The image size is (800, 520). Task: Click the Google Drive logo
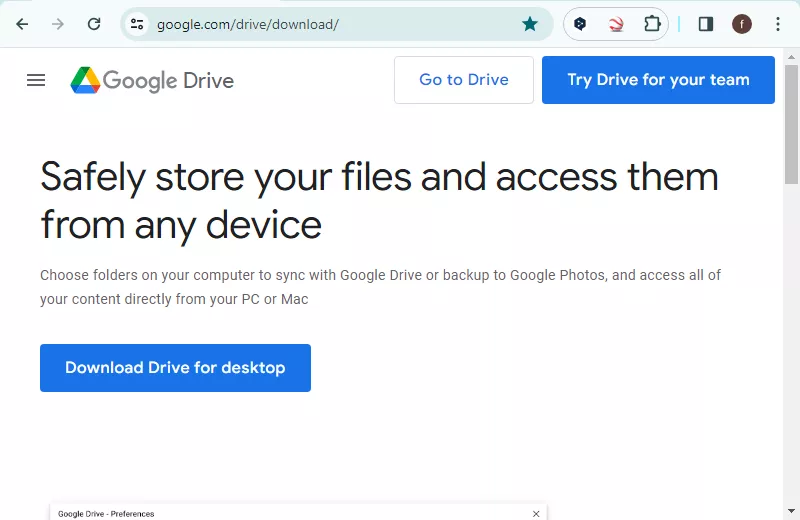tap(152, 80)
